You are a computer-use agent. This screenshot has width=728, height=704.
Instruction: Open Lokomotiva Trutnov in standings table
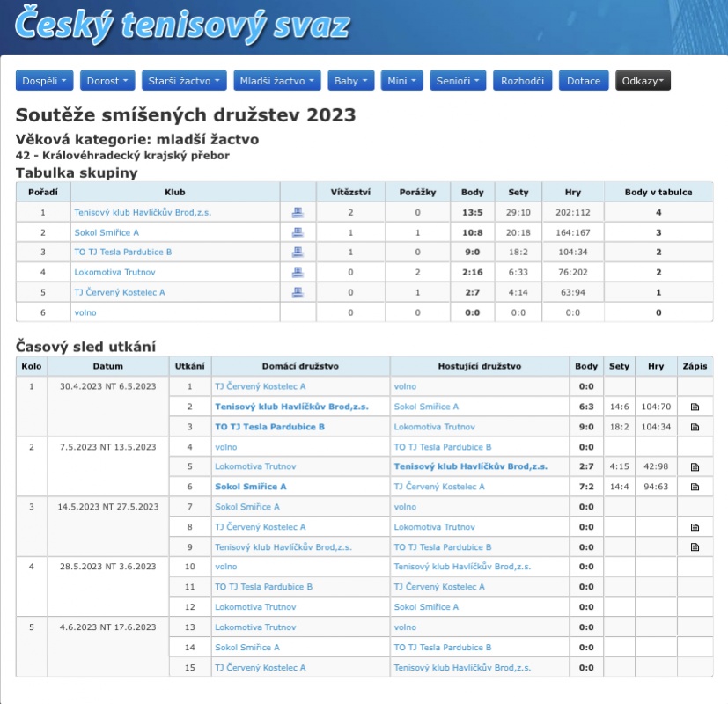pyautogui.click(x=114, y=273)
